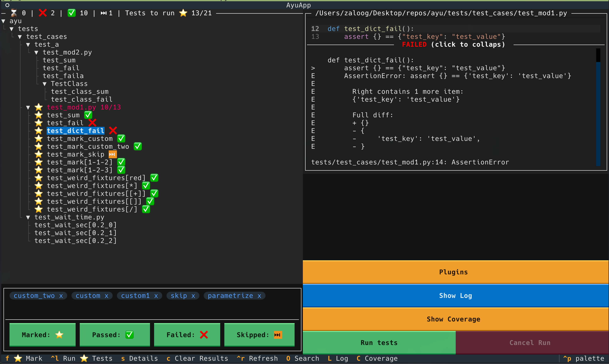This screenshot has height=364, width=609.
Task: Click the Show Coverage button
Action: point(456,319)
